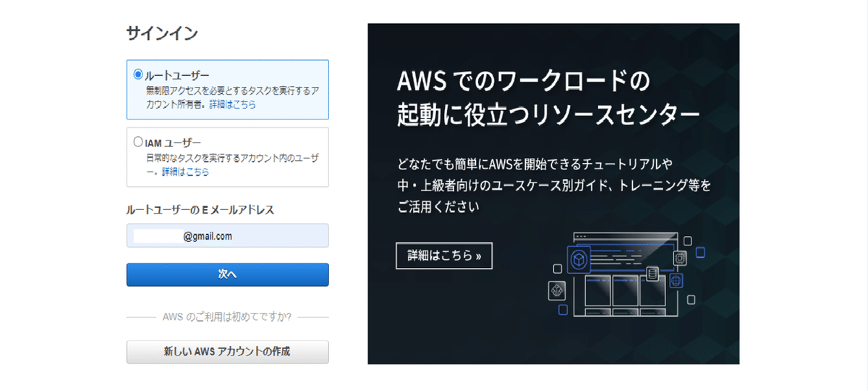Click the banner headline about AWS ワークロード

pyautogui.click(x=548, y=98)
